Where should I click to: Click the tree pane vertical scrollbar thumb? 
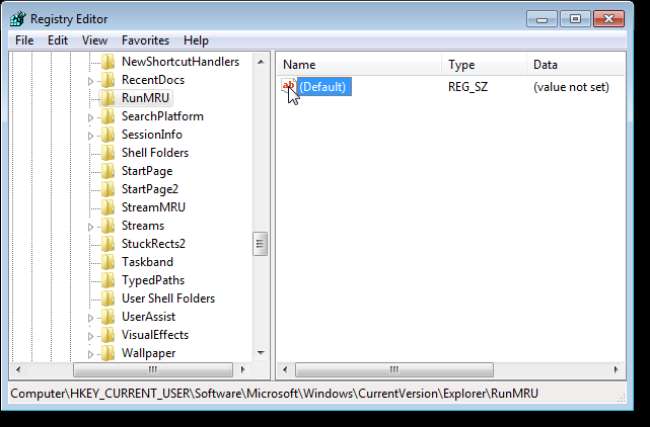coord(260,244)
